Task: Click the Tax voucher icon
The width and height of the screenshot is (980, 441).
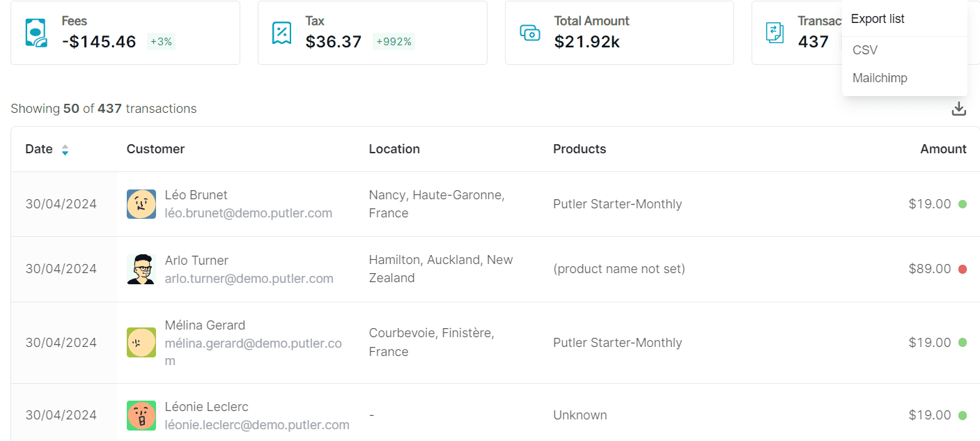Action: [281, 32]
